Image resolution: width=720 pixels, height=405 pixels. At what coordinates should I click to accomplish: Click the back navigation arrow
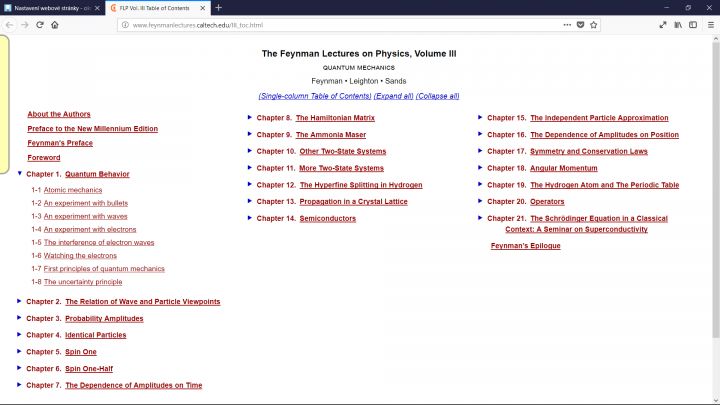point(10,25)
